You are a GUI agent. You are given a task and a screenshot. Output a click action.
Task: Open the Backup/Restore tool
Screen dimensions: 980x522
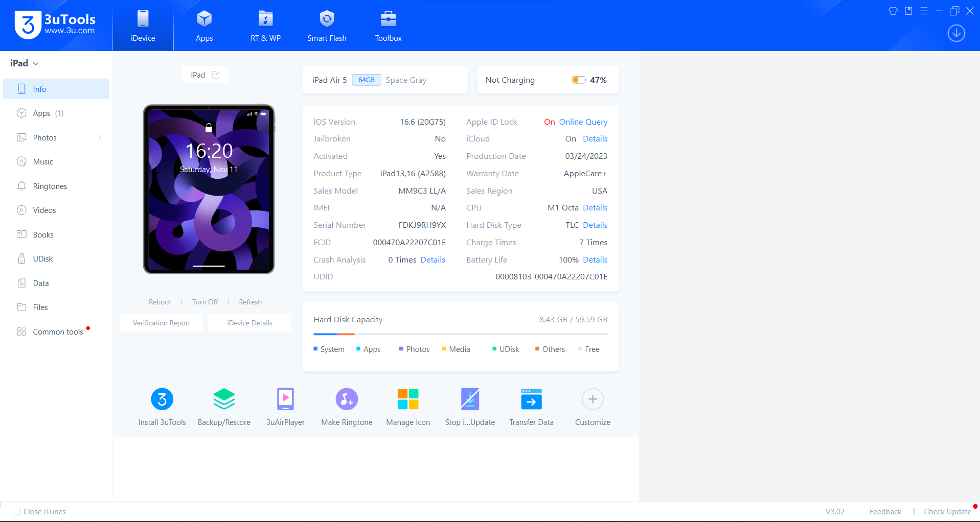pyautogui.click(x=224, y=407)
